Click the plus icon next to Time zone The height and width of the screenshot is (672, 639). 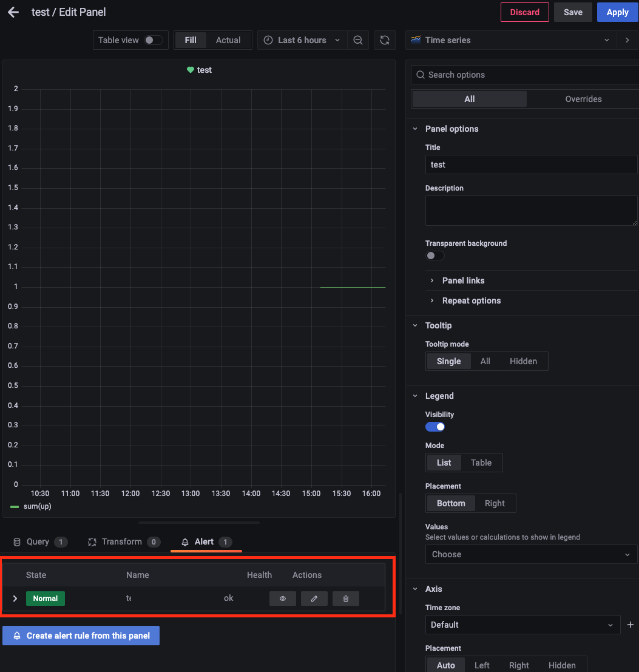[x=631, y=625]
